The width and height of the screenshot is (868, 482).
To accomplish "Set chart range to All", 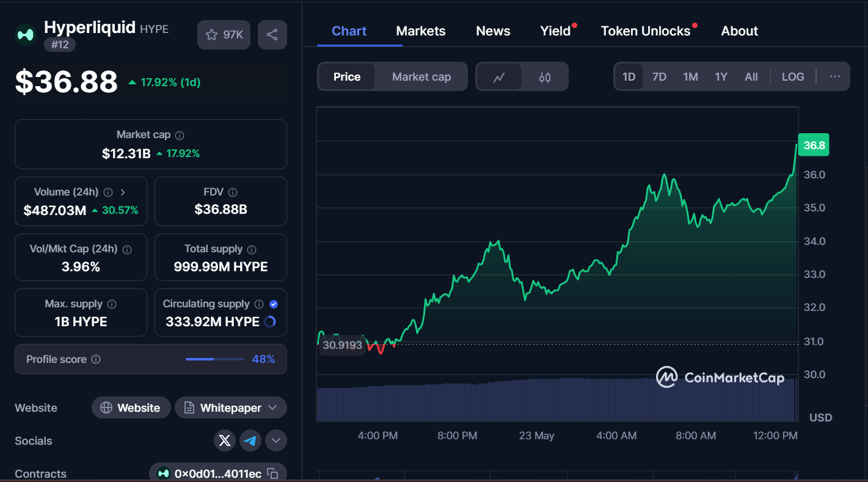I will click(751, 76).
